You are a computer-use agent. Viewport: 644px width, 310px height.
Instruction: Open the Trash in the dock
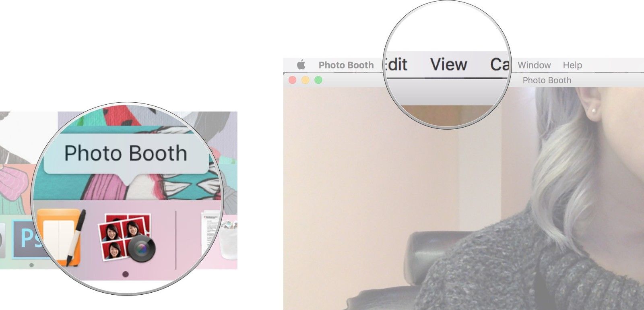[228, 239]
